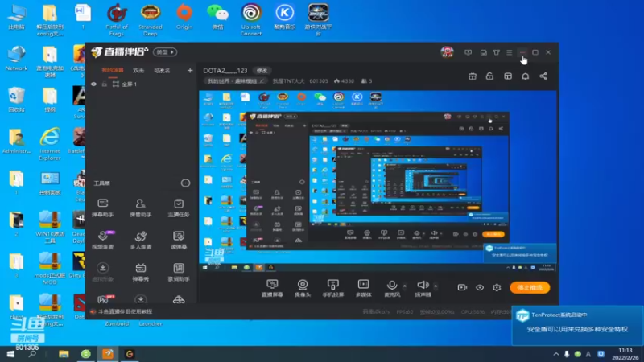
Task: Toggle preview eye icon in bottom toolbar
Action: (480, 287)
